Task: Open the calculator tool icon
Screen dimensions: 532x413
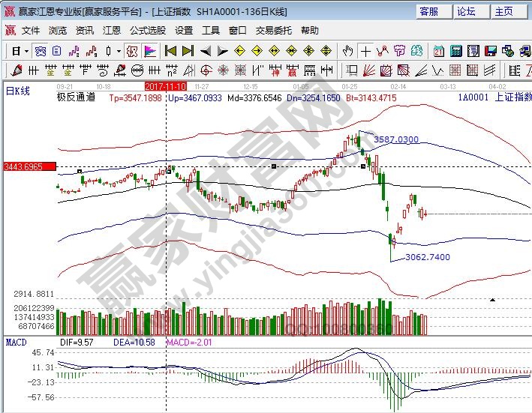Action: click(x=455, y=51)
